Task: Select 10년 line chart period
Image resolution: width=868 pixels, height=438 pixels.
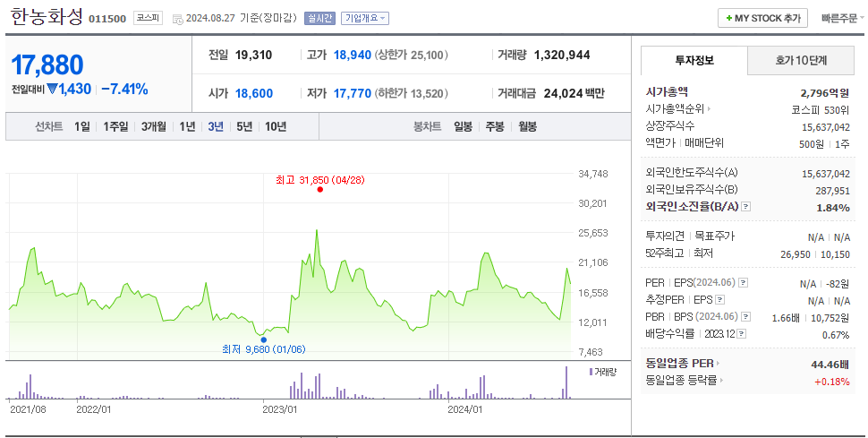Action: click(x=276, y=127)
